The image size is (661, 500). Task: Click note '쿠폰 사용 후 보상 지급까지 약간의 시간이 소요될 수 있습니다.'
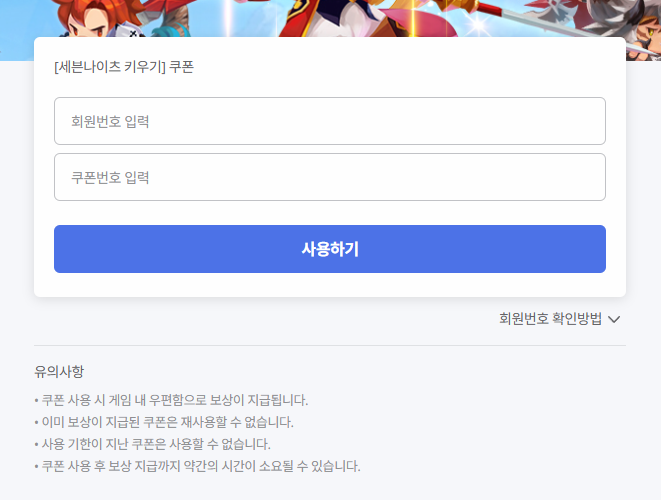click(197, 466)
